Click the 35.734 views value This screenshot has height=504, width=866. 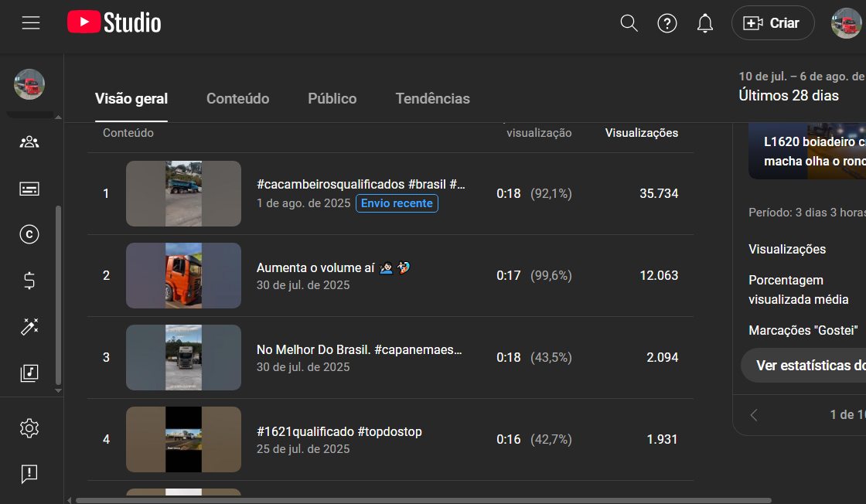[x=659, y=194]
